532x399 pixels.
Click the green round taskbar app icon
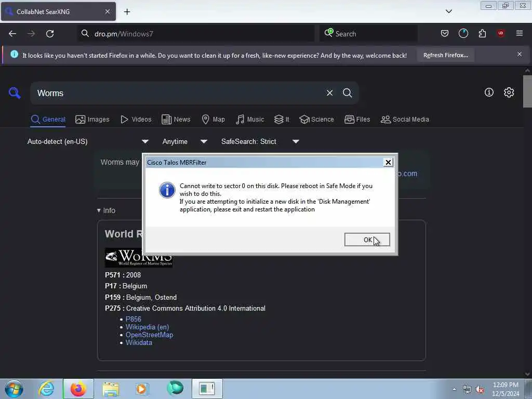(x=175, y=388)
